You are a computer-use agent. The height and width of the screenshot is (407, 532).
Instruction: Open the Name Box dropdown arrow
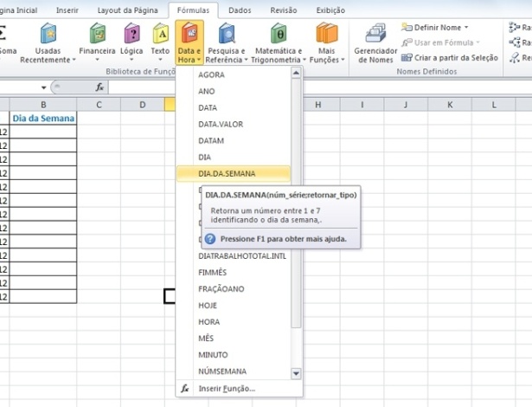tap(42, 87)
